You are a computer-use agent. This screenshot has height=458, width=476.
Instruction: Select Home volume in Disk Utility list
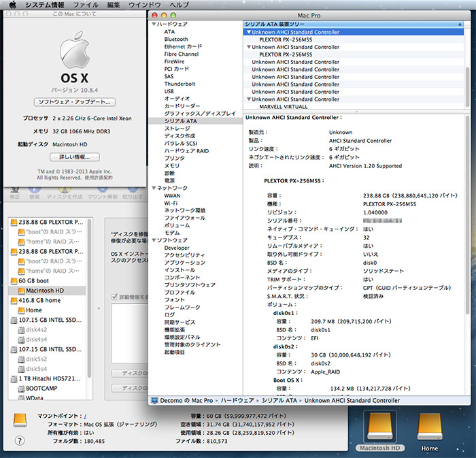pyautogui.click(x=48, y=310)
